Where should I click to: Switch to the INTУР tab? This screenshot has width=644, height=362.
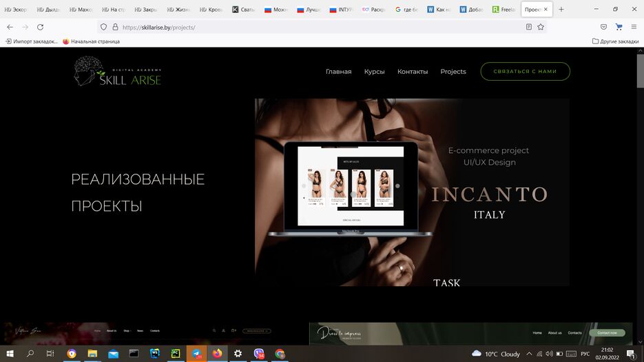pos(342,9)
